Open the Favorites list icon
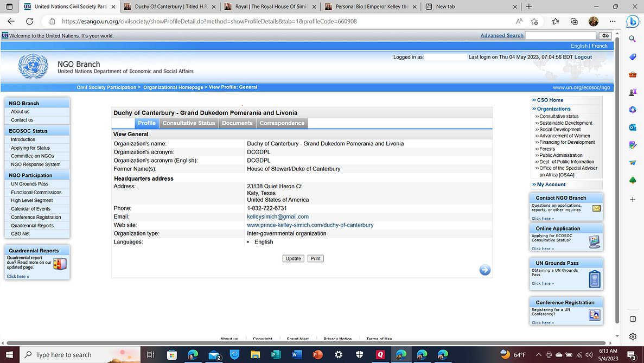 click(555, 21)
